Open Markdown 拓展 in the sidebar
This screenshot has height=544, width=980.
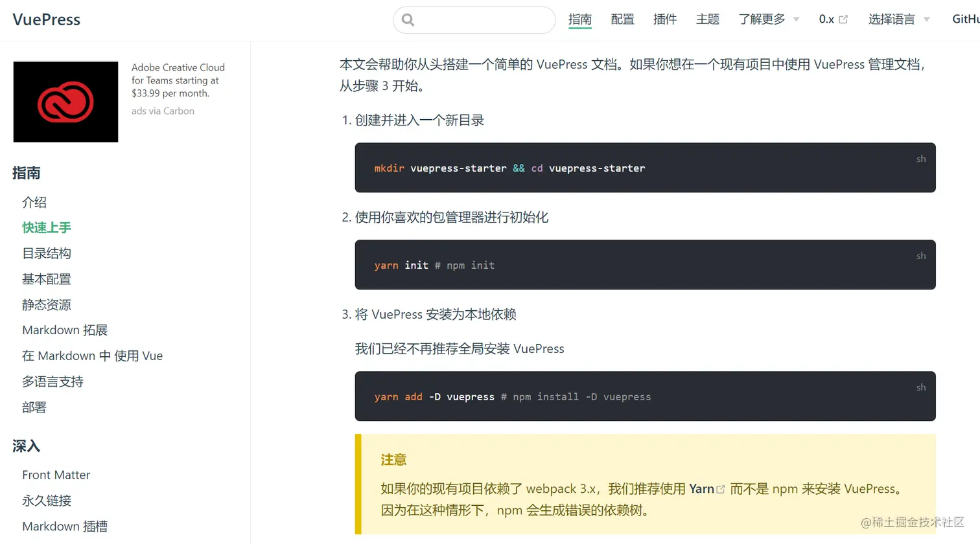pyautogui.click(x=65, y=330)
